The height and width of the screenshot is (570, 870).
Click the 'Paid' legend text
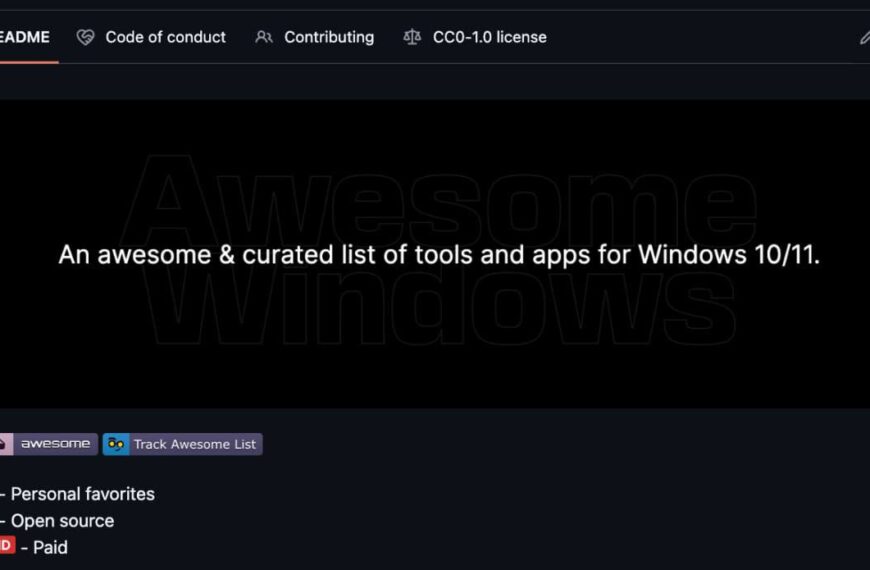coord(50,547)
